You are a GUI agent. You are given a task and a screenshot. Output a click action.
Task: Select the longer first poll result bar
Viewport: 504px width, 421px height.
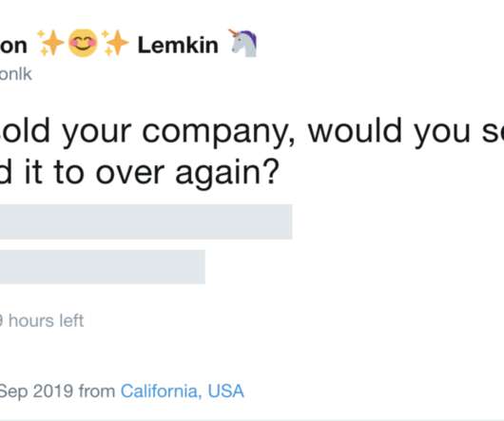tap(145, 221)
